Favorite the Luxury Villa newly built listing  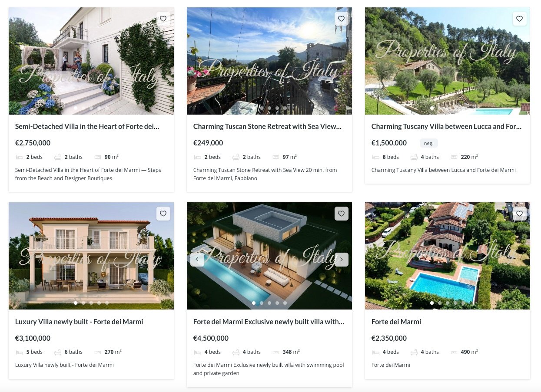[163, 214]
